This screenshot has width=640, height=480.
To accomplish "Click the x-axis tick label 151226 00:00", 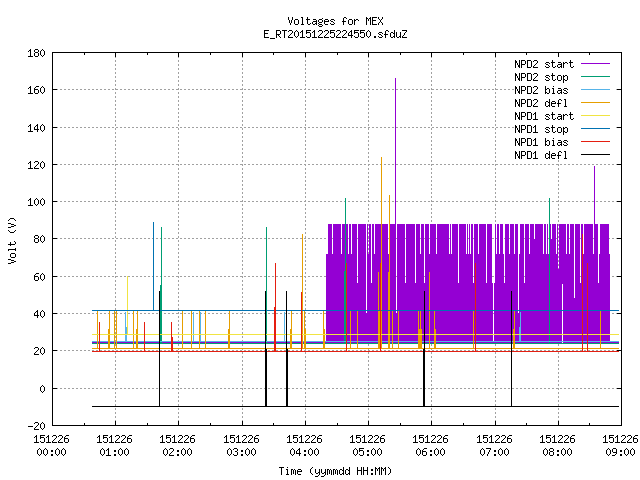I will [51, 446].
